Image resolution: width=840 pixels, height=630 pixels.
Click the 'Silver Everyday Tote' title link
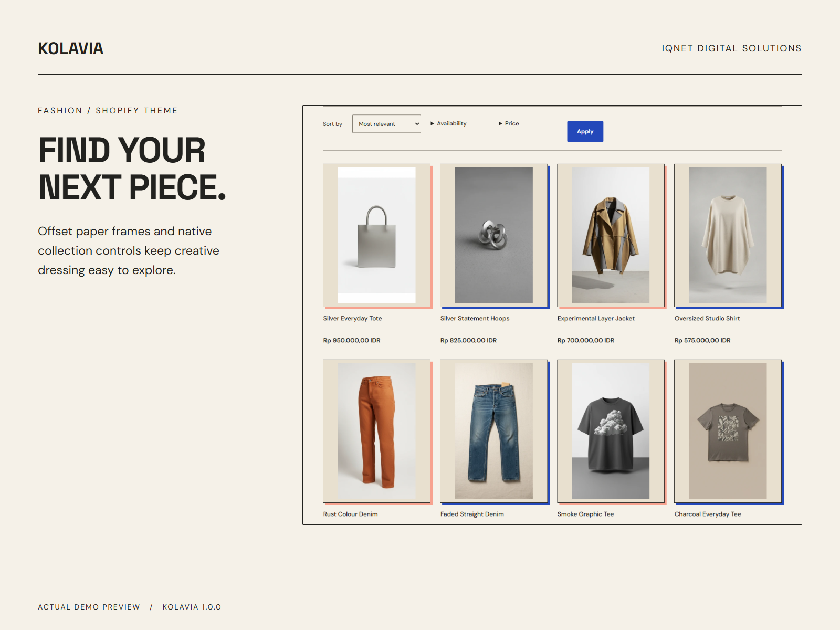[x=352, y=318]
